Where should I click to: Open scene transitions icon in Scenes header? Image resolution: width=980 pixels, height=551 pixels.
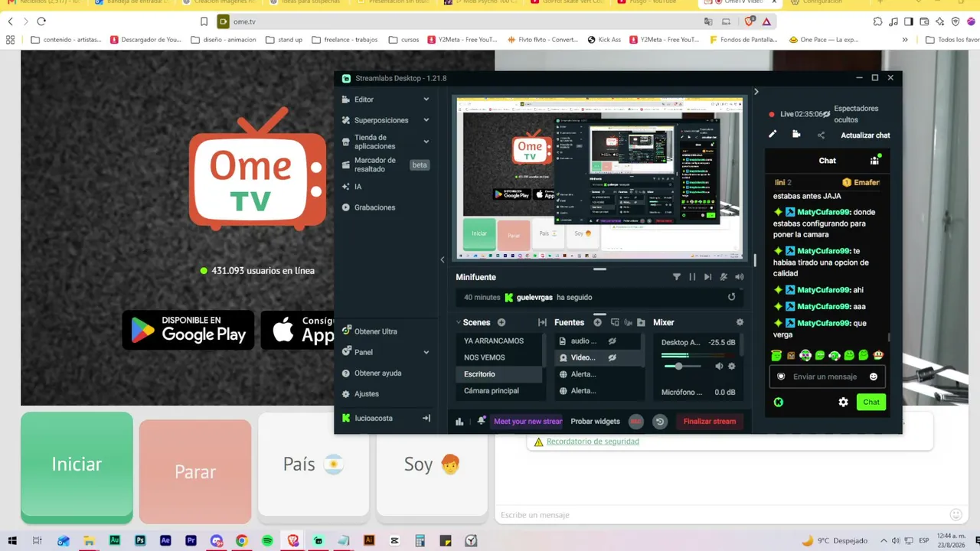tap(542, 323)
